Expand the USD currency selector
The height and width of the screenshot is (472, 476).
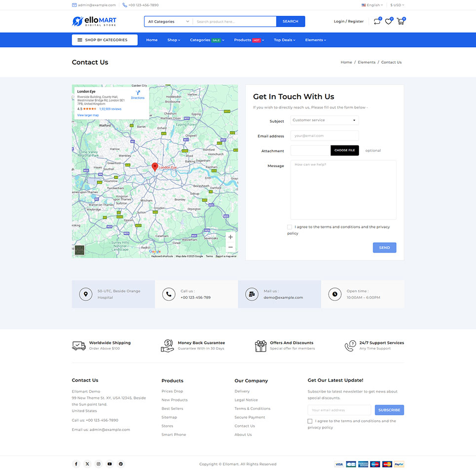397,5
